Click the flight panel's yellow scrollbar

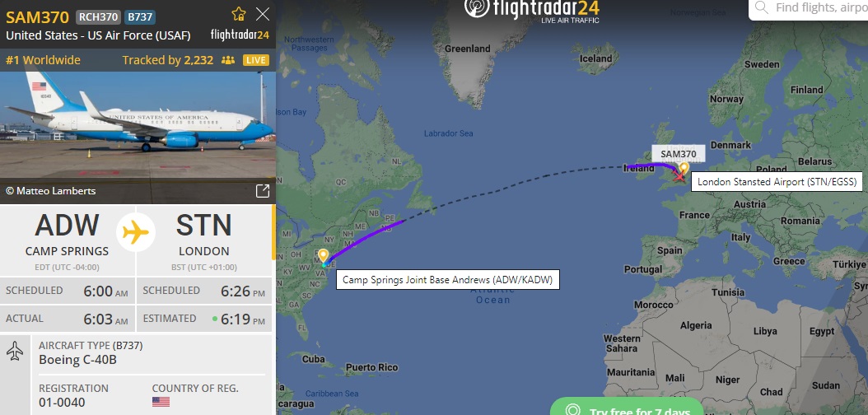click(273, 232)
